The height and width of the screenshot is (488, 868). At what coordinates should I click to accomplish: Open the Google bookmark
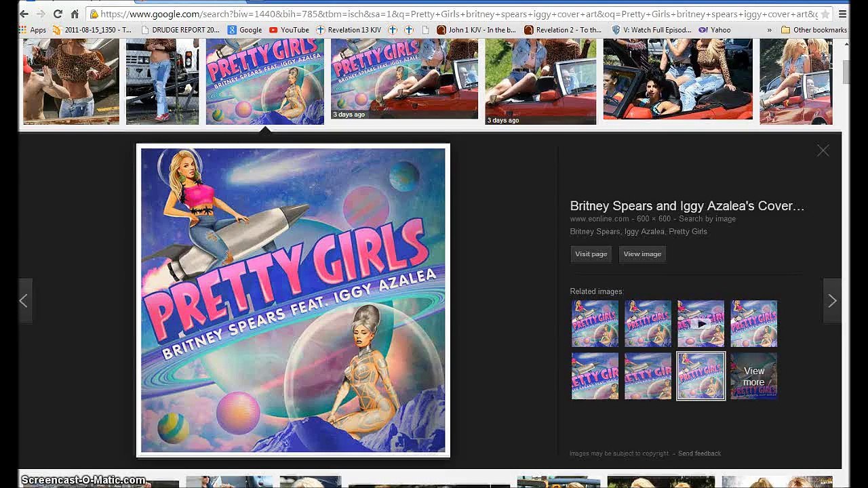coord(245,30)
